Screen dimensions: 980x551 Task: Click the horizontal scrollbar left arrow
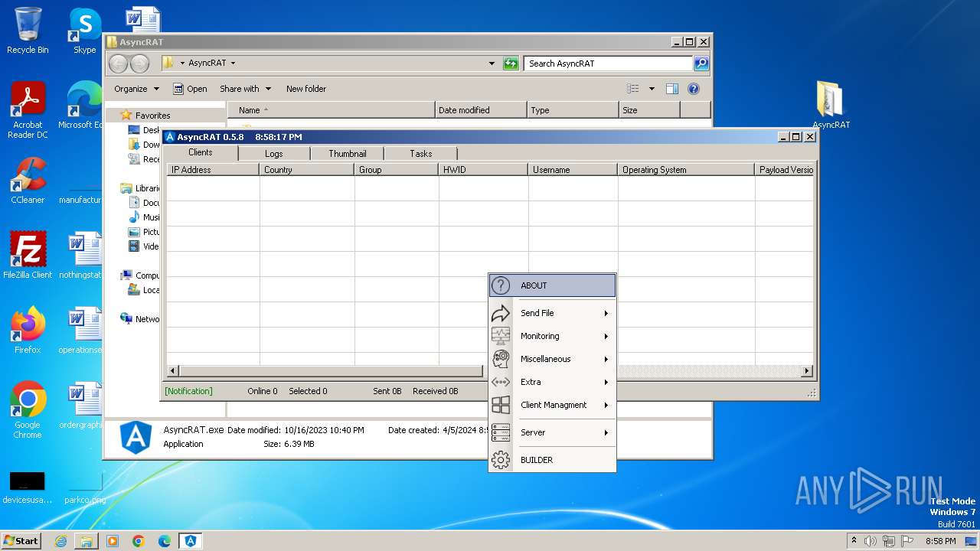pos(173,371)
